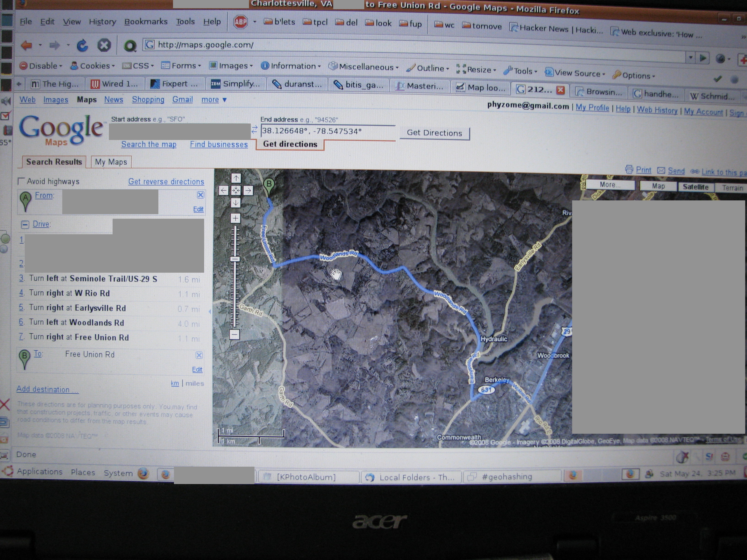Viewport: 747px width, 560px height.
Task: Click the map zoom slider handle
Action: pos(235,259)
